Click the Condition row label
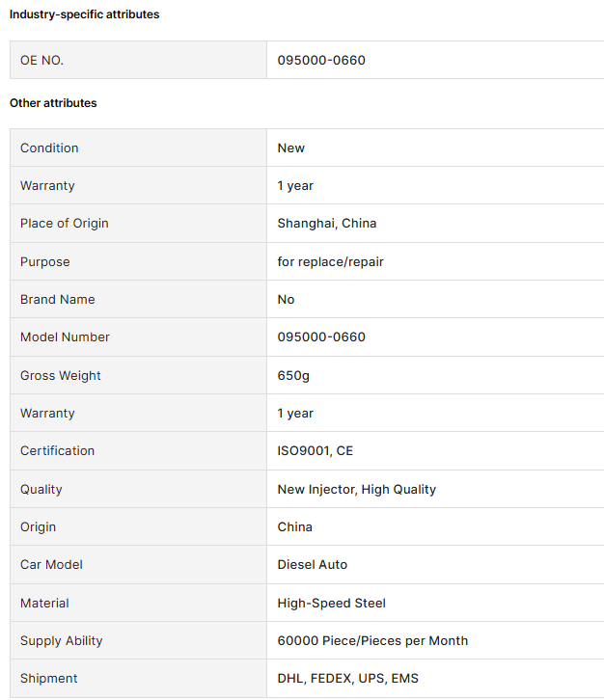 49,148
